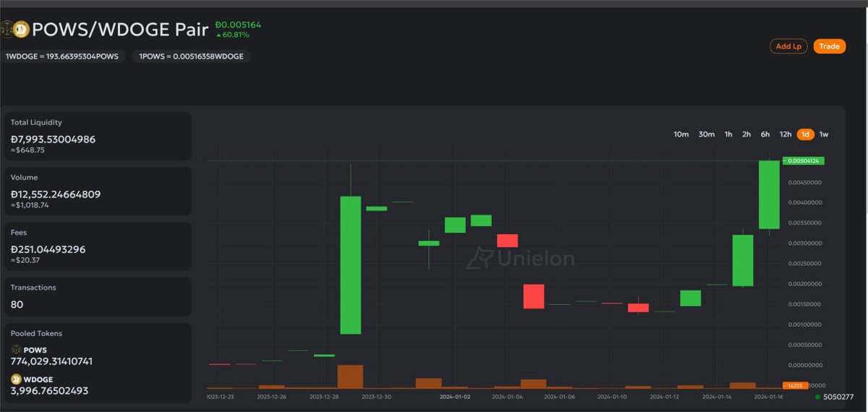Click the Add Lp button
868x412 pixels.
click(788, 46)
